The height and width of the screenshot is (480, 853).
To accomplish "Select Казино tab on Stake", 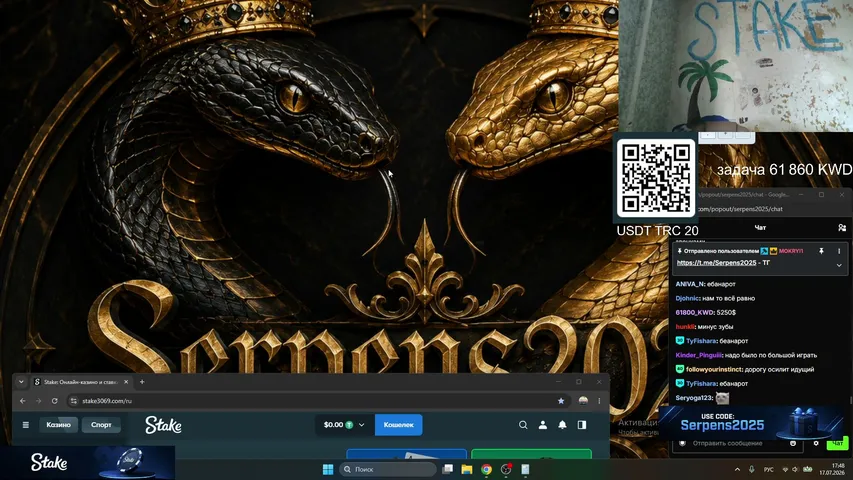I will [58, 425].
